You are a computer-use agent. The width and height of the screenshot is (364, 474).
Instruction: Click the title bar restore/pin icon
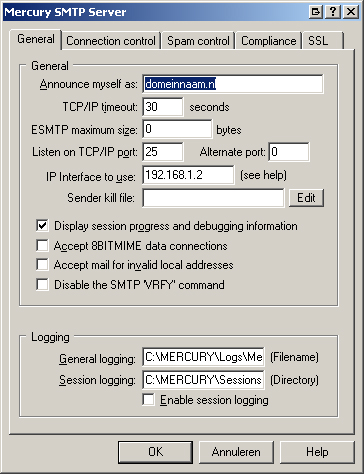(x=315, y=12)
